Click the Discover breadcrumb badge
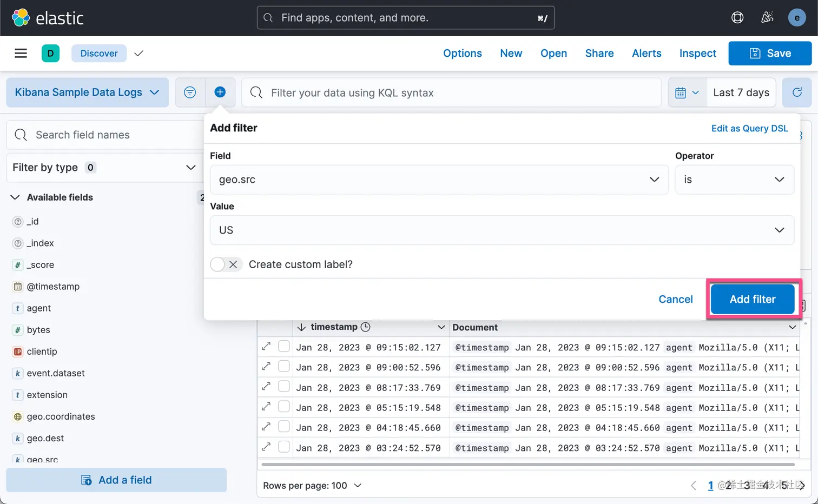This screenshot has height=504, width=818. (x=99, y=53)
